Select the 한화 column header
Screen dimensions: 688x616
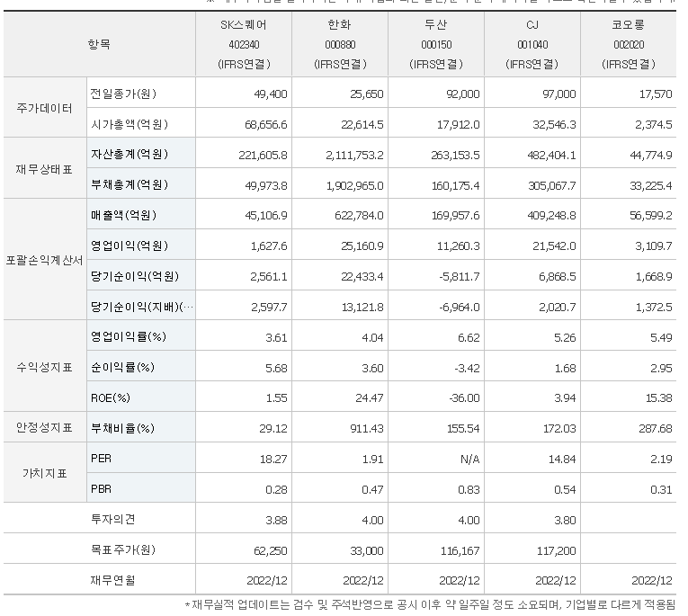pyautogui.click(x=340, y=44)
